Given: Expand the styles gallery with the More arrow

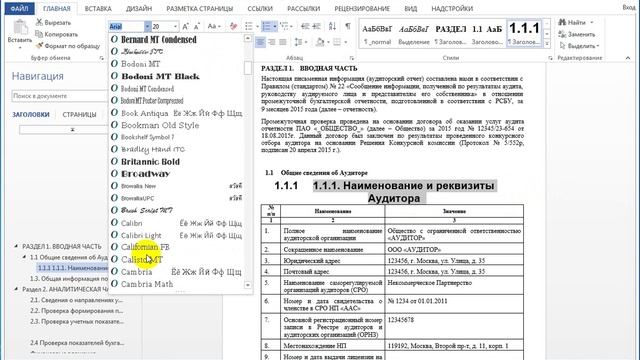Looking at the screenshot, I should (547, 43).
